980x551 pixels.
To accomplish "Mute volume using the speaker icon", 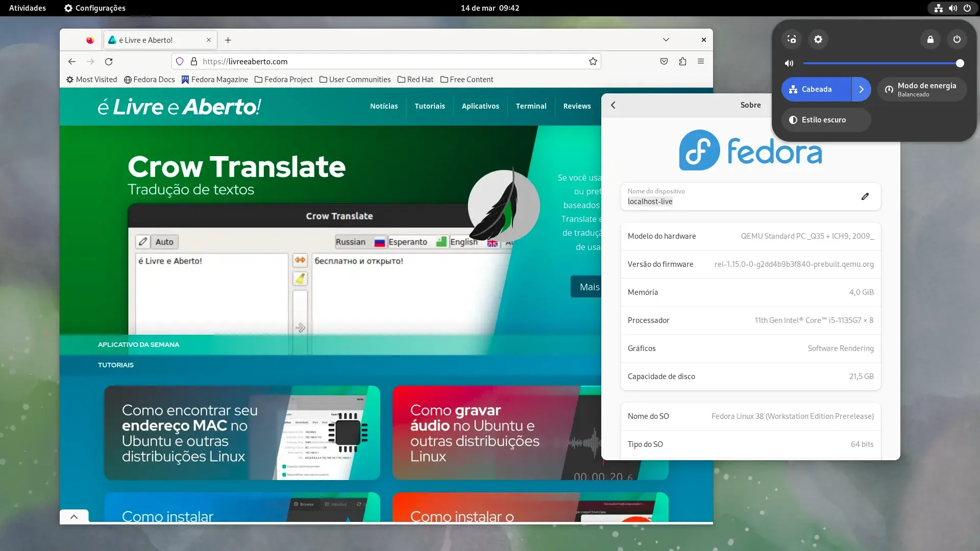I will click(789, 63).
